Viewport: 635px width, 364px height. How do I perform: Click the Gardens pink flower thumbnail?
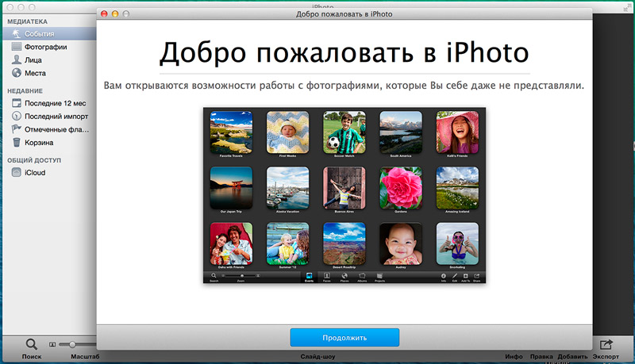click(401, 188)
